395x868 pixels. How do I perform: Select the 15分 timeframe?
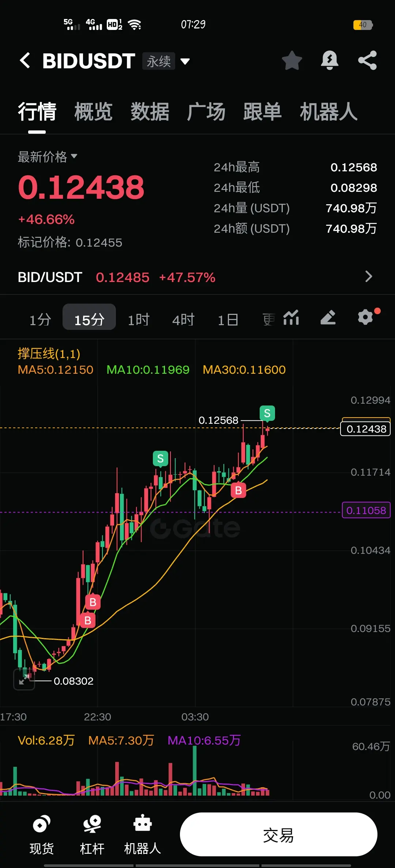tap(89, 317)
